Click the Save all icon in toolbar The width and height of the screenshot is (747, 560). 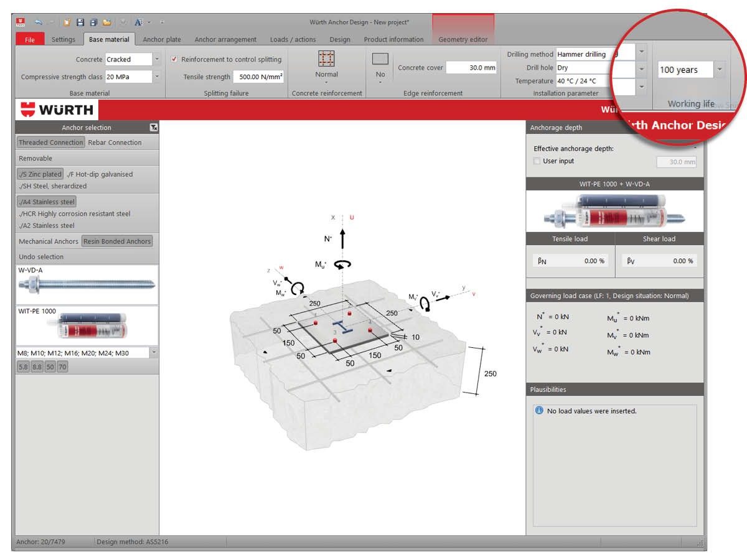click(93, 22)
